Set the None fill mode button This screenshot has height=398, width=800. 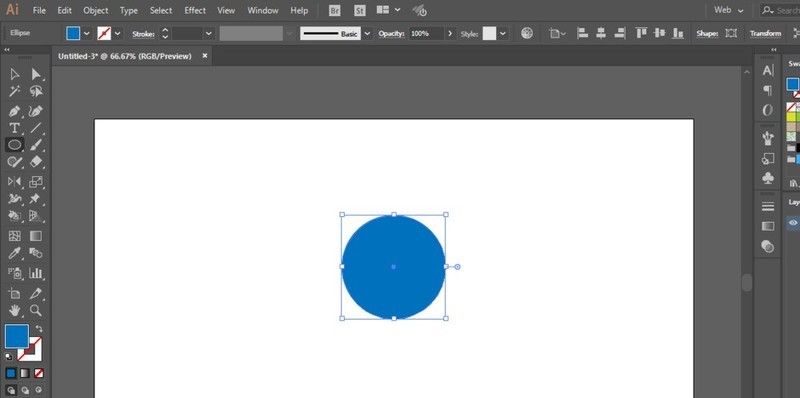[x=39, y=373]
